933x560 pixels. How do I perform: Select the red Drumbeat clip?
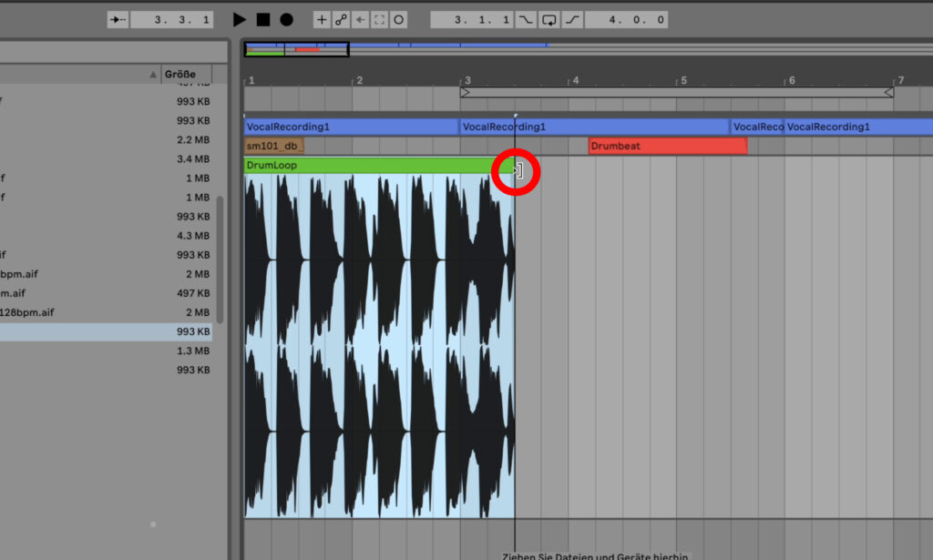668,146
